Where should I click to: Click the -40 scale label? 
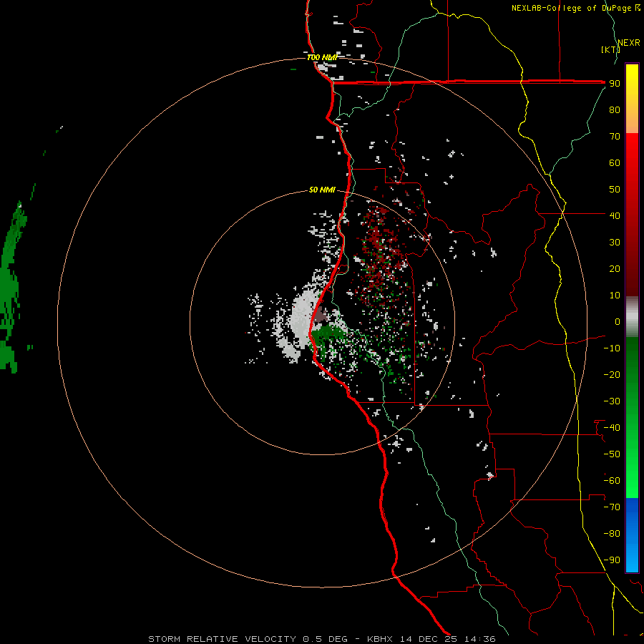(x=612, y=428)
